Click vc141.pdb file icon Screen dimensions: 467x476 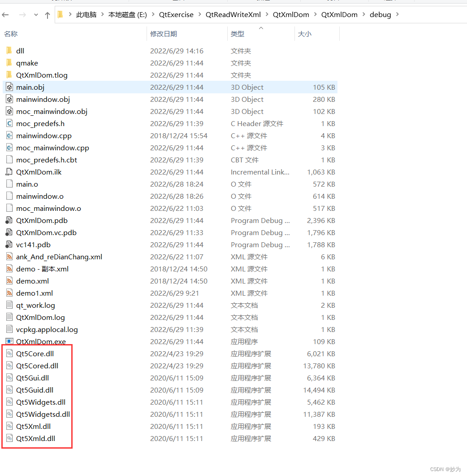(9, 245)
